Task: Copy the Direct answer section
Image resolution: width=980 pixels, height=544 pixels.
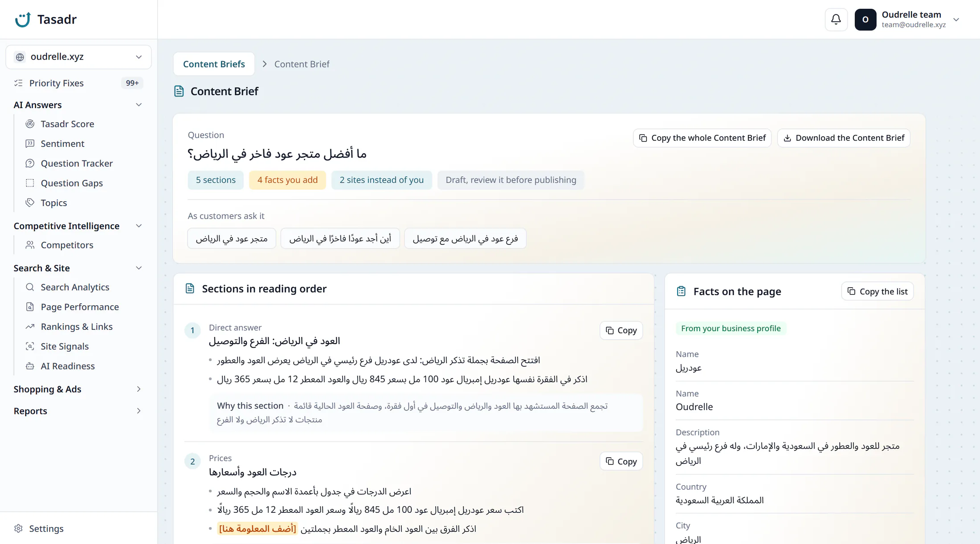Action: [x=621, y=330]
